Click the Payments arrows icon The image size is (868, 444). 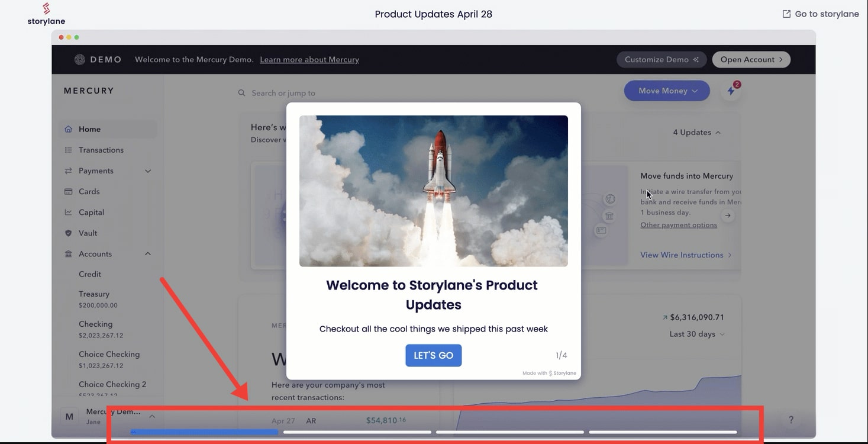coord(68,170)
